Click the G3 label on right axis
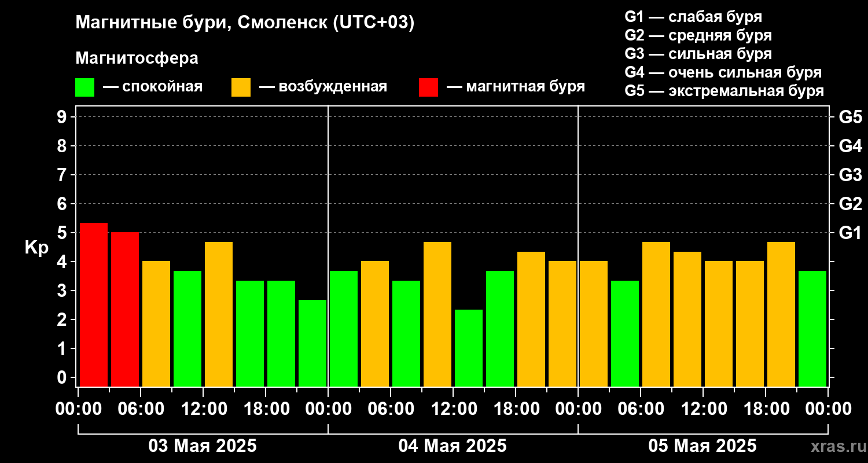This screenshot has width=868, height=463. coord(850,175)
